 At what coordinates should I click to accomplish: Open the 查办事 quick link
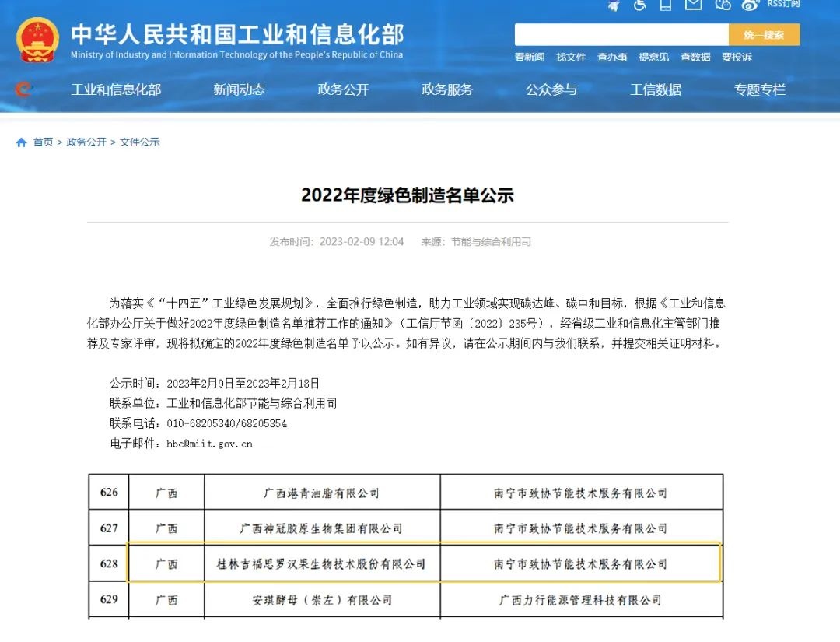coord(612,57)
